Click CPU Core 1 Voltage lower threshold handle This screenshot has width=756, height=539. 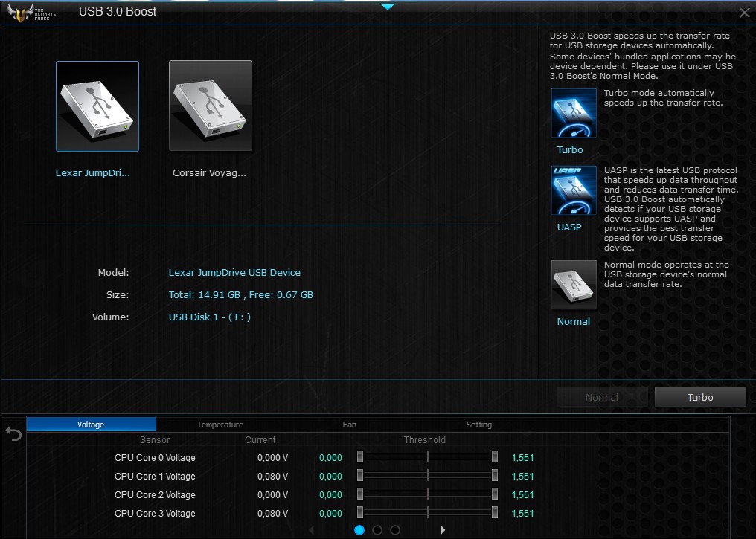tap(360, 475)
